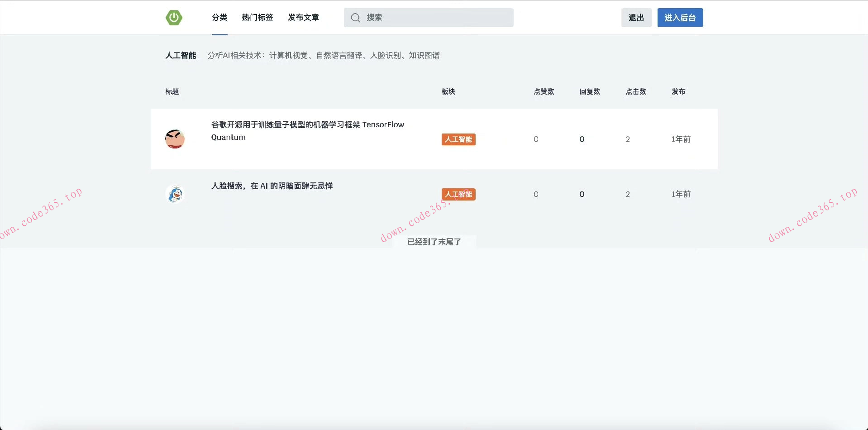Select the 人工智能 tag on TensorFlow article

click(x=458, y=139)
